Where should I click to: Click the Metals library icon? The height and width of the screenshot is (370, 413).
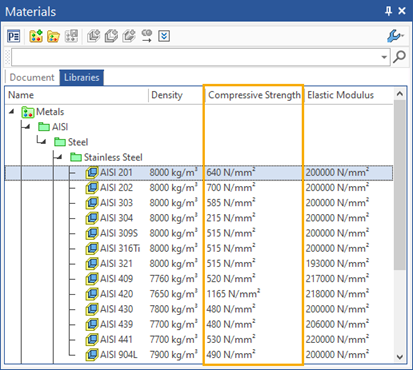click(28, 112)
